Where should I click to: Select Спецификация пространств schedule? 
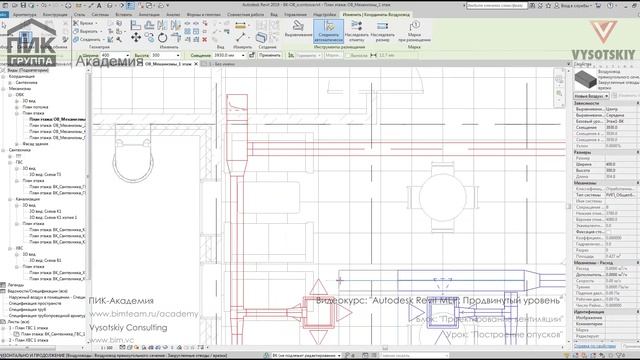35,303
